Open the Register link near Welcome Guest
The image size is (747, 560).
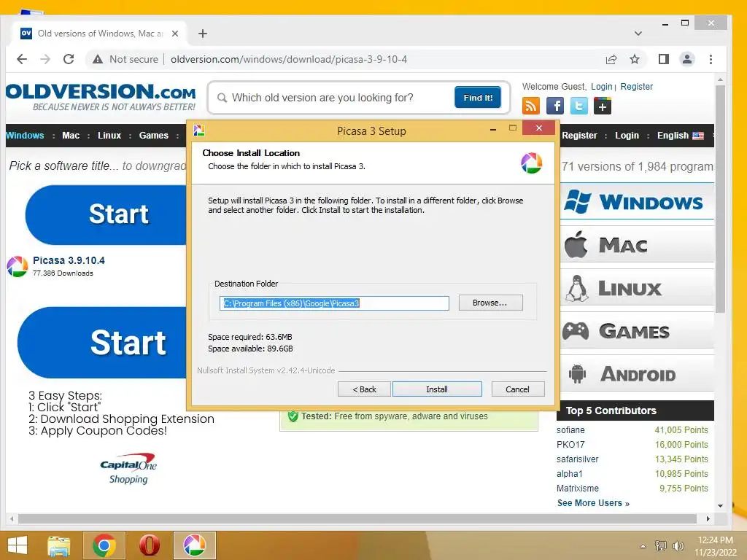click(x=636, y=87)
